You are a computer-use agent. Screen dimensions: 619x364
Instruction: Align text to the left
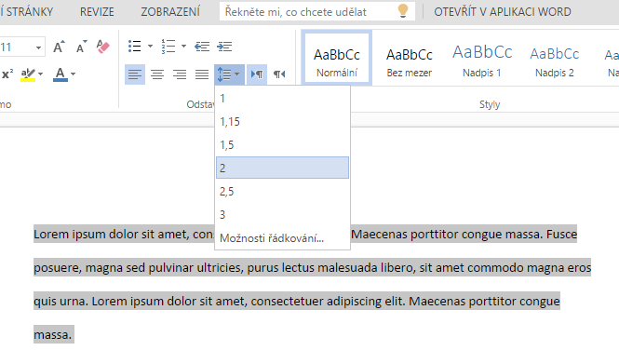pos(135,74)
